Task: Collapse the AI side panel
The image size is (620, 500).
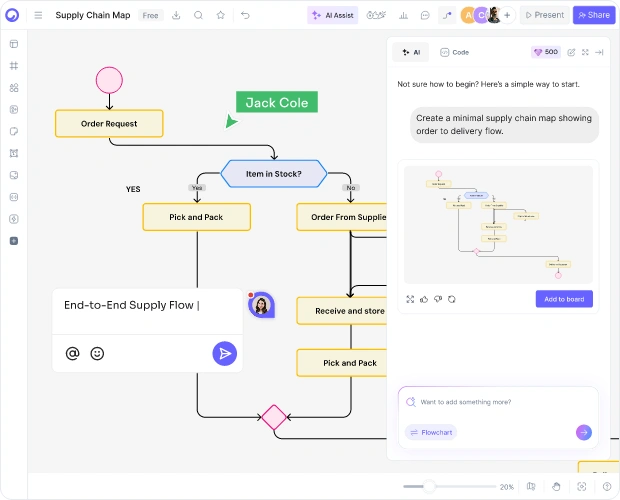Action: click(x=599, y=52)
